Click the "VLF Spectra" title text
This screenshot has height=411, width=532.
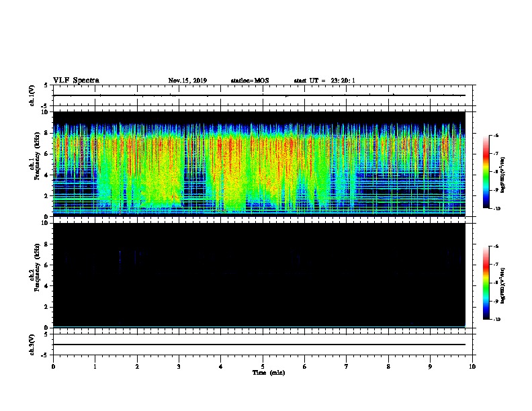point(76,81)
